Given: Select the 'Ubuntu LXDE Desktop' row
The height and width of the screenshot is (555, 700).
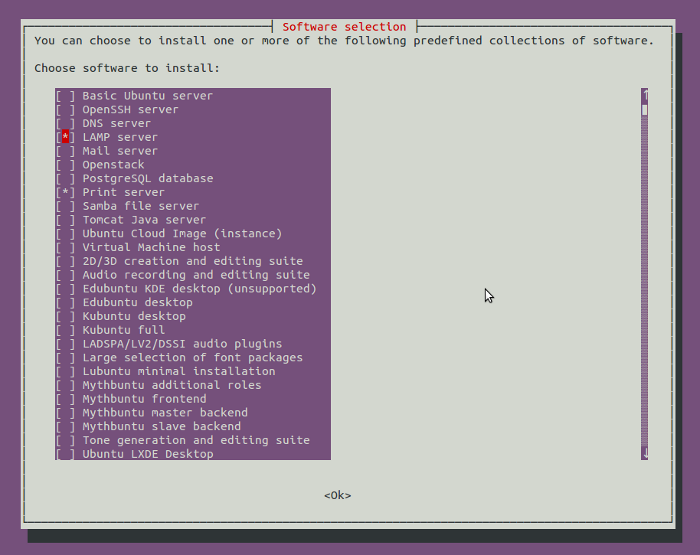Looking at the screenshot, I should [193, 454].
